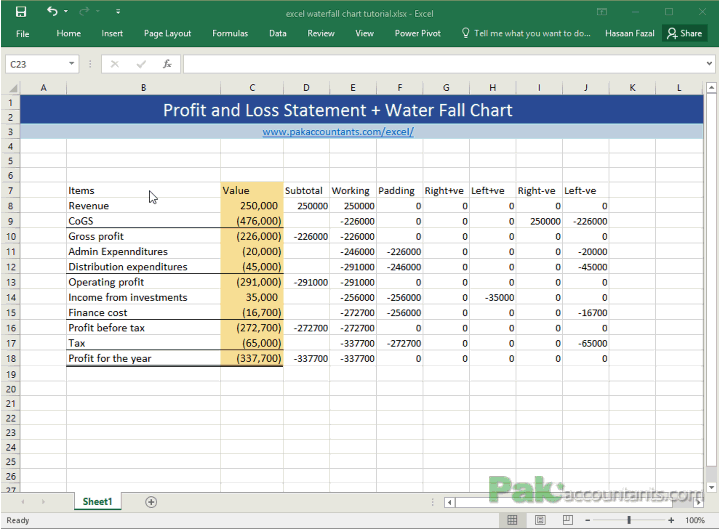Click the 250,000 Value cell for Revenue
The width and height of the screenshot is (720, 529).
tap(252, 206)
